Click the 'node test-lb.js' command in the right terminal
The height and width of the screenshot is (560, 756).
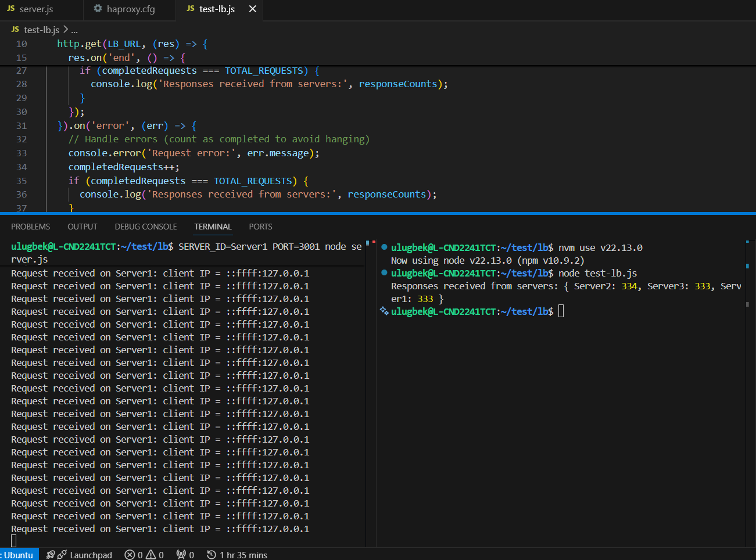(x=598, y=273)
